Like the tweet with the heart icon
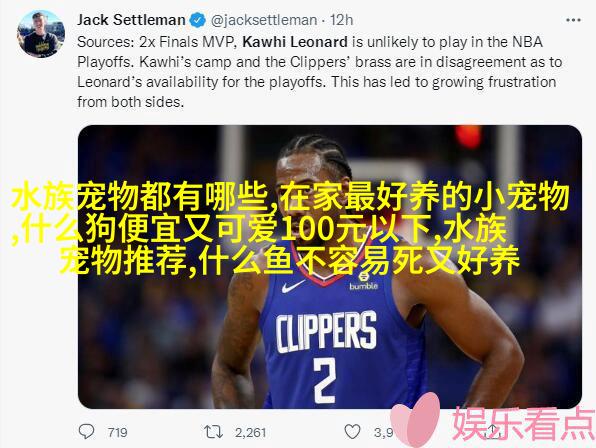The height and width of the screenshot is (448, 596). [352, 432]
